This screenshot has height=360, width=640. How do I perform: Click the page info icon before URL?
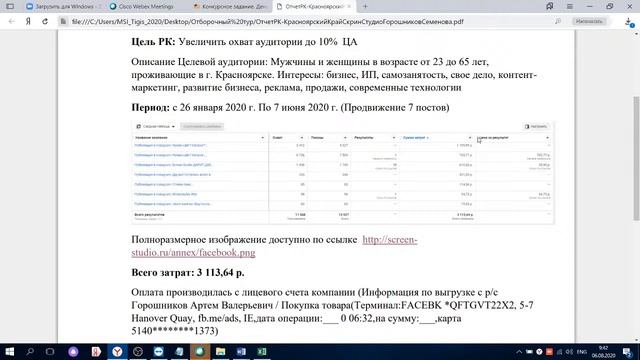click(x=63, y=21)
